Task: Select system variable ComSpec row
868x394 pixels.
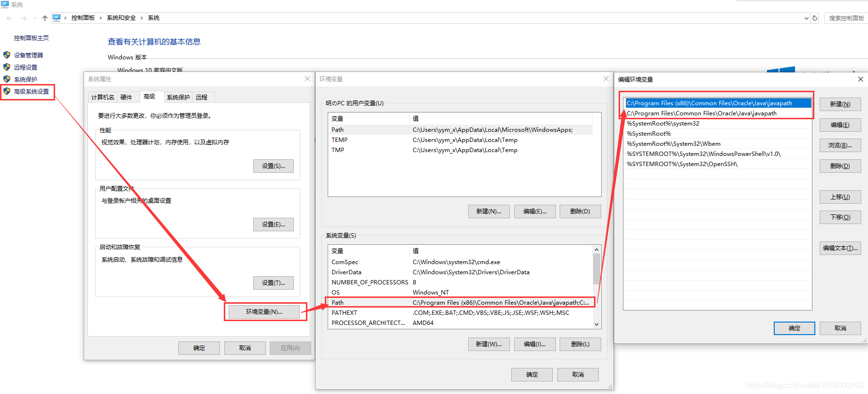Action: point(461,262)
